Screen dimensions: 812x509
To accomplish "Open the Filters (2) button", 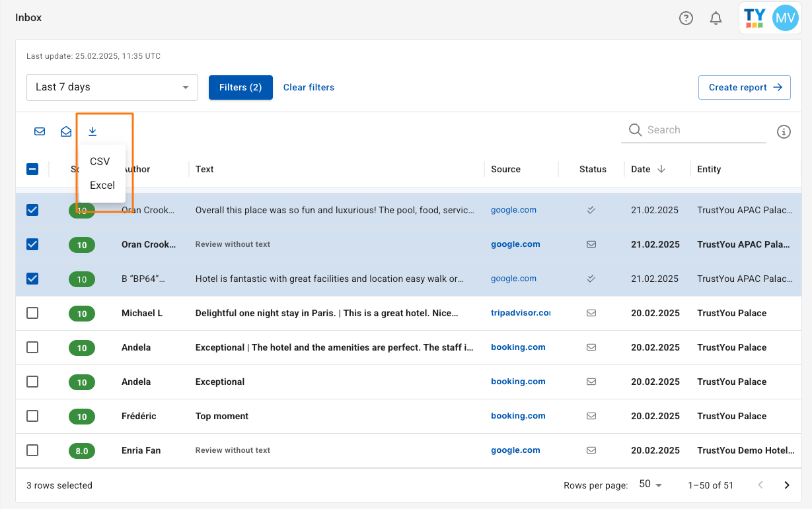I will pyautogui.click(x=240, y=87).
